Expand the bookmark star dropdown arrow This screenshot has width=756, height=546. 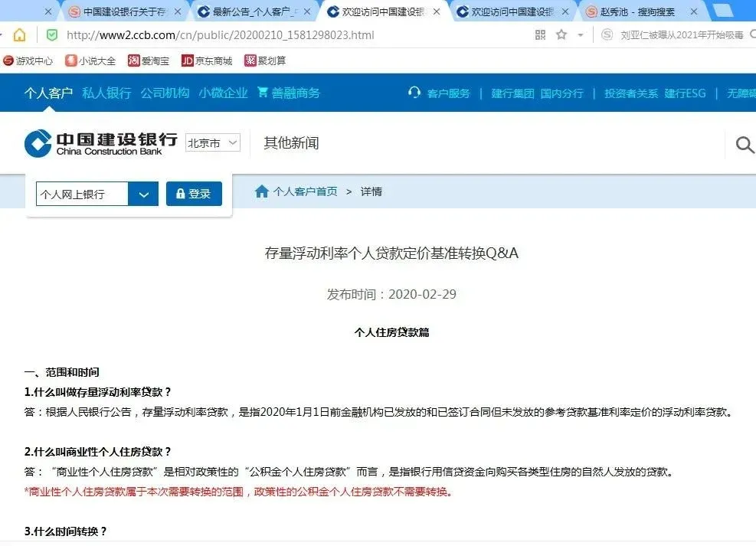pyautogui.click(x=581, y=35)
